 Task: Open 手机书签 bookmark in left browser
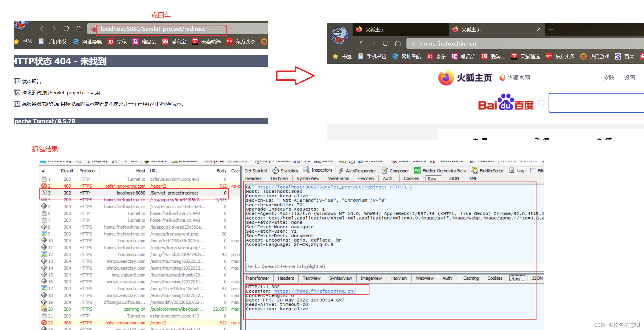[53, 42]
